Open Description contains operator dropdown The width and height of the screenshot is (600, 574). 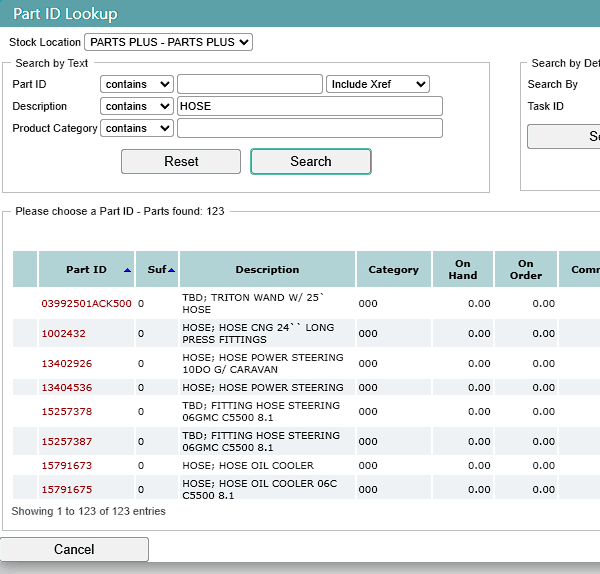[137, 106]
